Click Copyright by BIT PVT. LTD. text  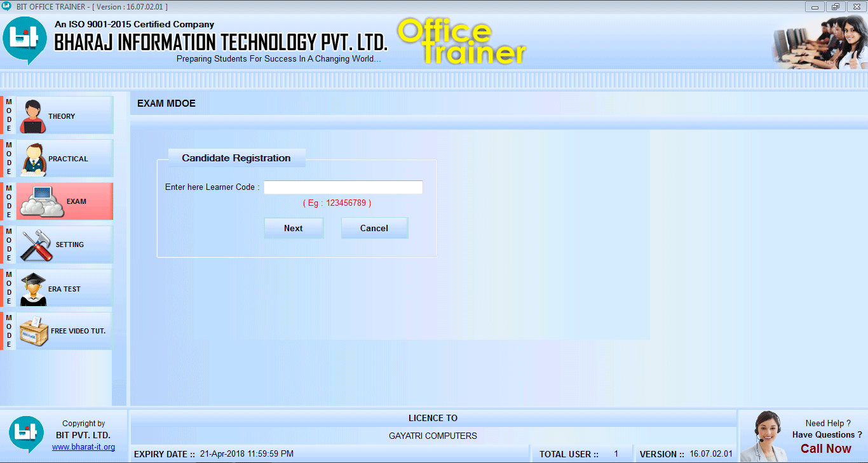pos(83,429)
